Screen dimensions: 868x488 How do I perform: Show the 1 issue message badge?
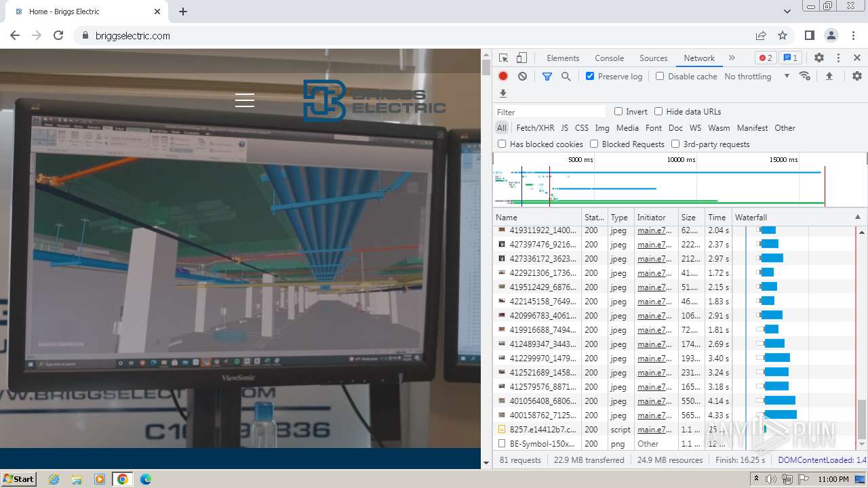coord(789,58)
